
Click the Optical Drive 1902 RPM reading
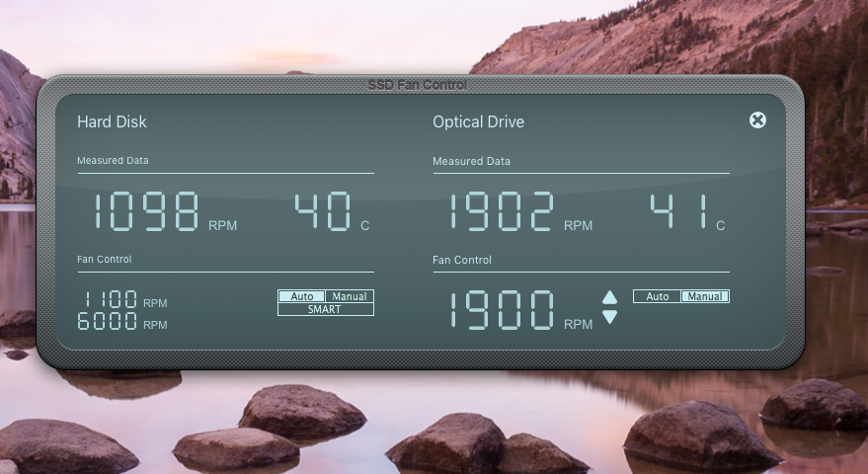tap(519, 211)
